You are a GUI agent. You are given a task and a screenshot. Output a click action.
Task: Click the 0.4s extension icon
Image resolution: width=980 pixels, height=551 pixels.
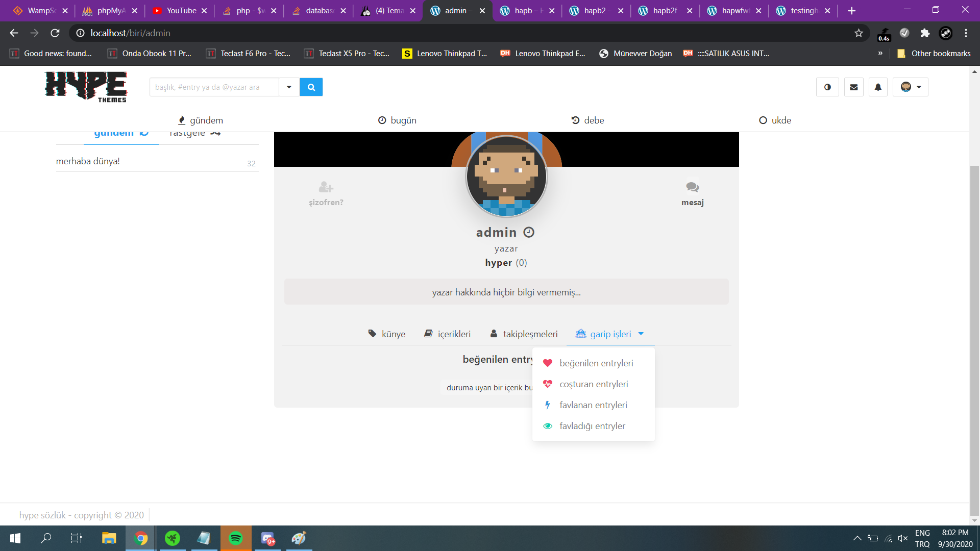tap(884, 34)
